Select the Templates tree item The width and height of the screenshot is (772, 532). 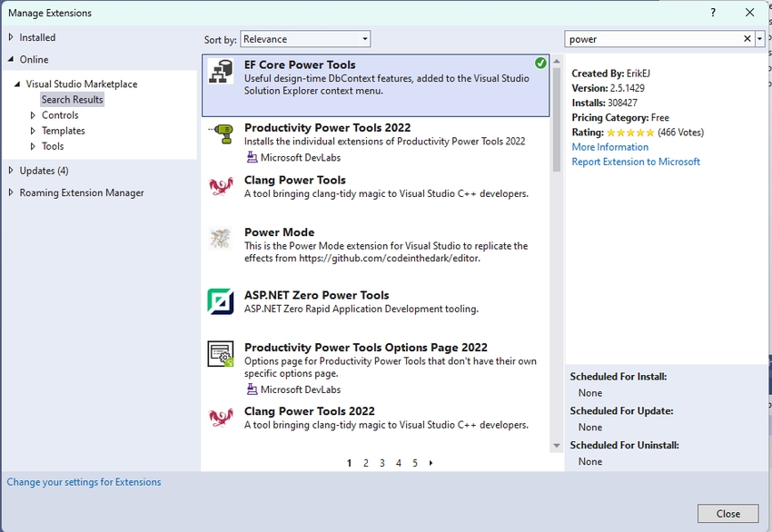(63, 131)
